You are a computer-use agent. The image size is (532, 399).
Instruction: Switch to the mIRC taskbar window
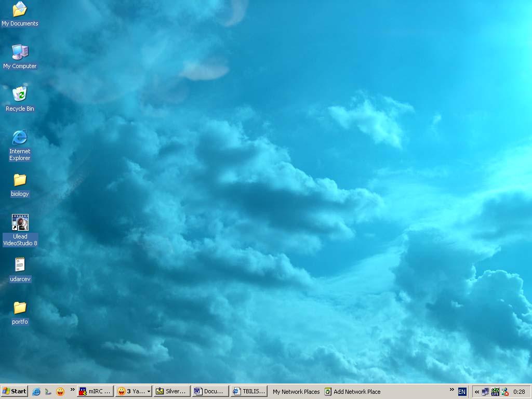pyautogui.click(x=95, y=391)
